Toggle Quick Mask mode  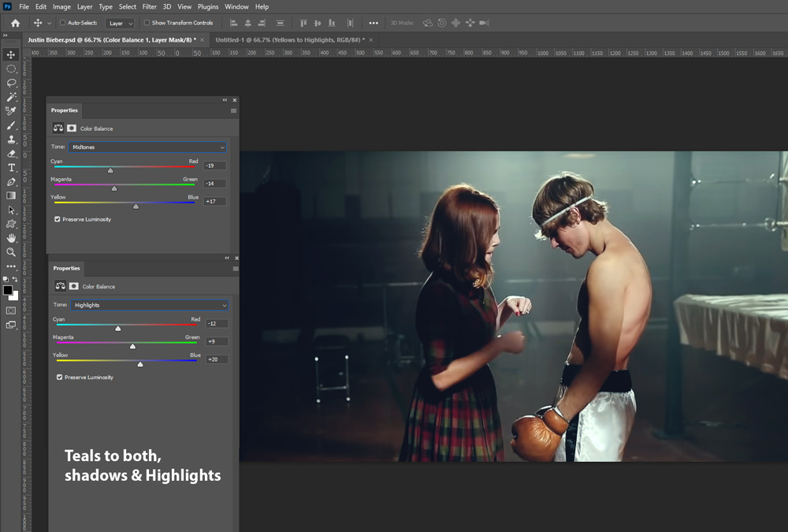click(x=11, y=311)
